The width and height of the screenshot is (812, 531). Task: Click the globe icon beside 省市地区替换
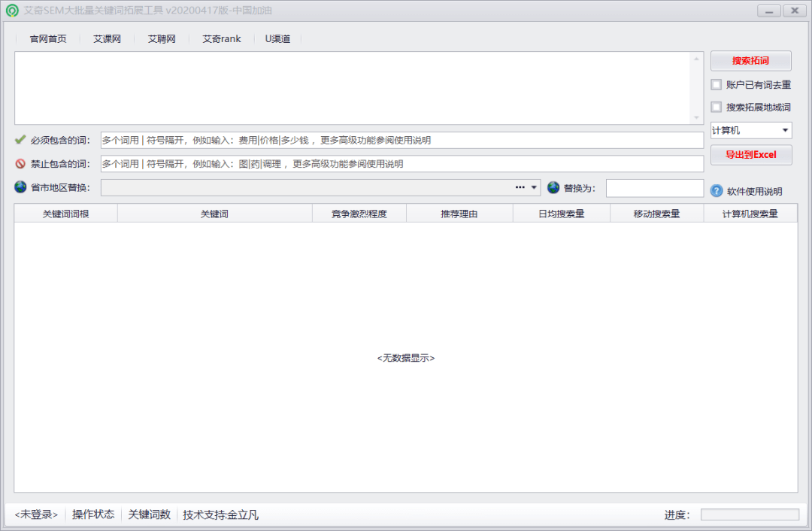coord(20,187)
